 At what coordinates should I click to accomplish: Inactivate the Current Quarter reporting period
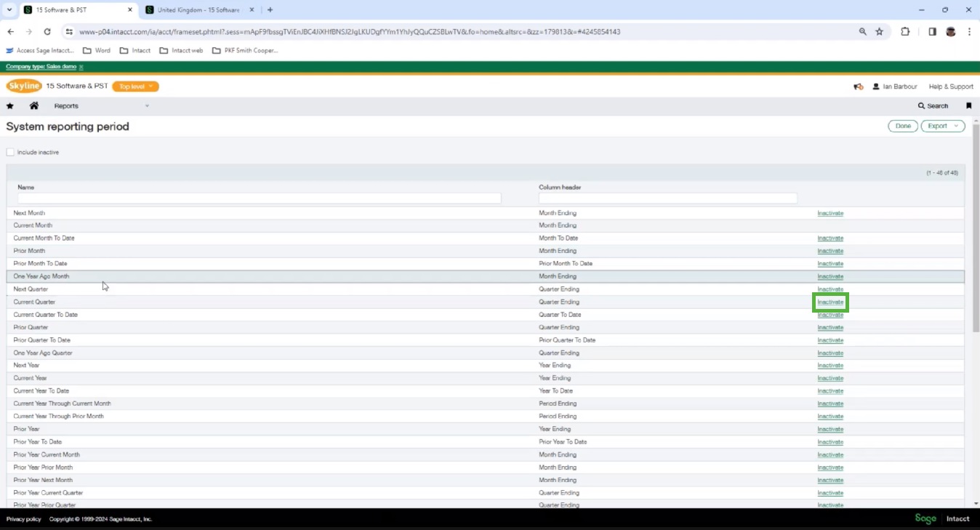coord(830,302)
